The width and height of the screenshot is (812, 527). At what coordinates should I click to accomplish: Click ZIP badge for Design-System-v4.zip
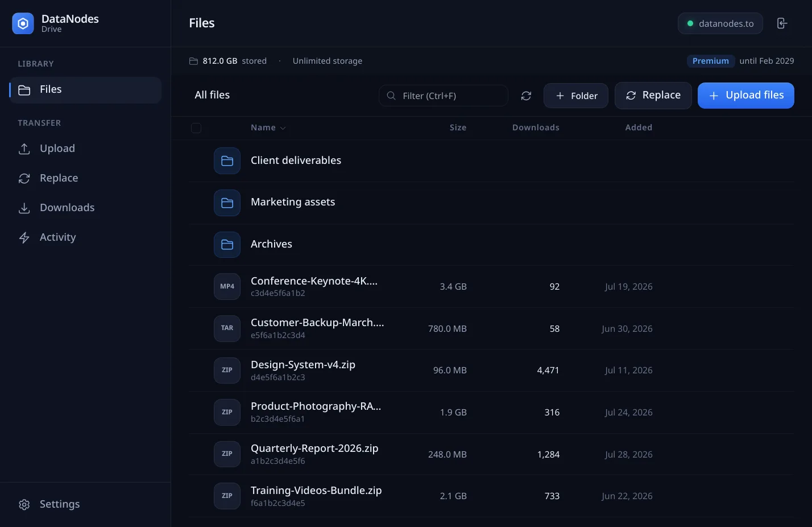coord(227,370)
